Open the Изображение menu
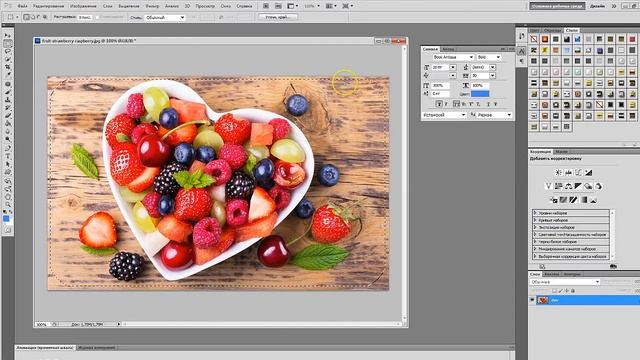This screenshot has height=360, width=640. click(x=83, y=6)
